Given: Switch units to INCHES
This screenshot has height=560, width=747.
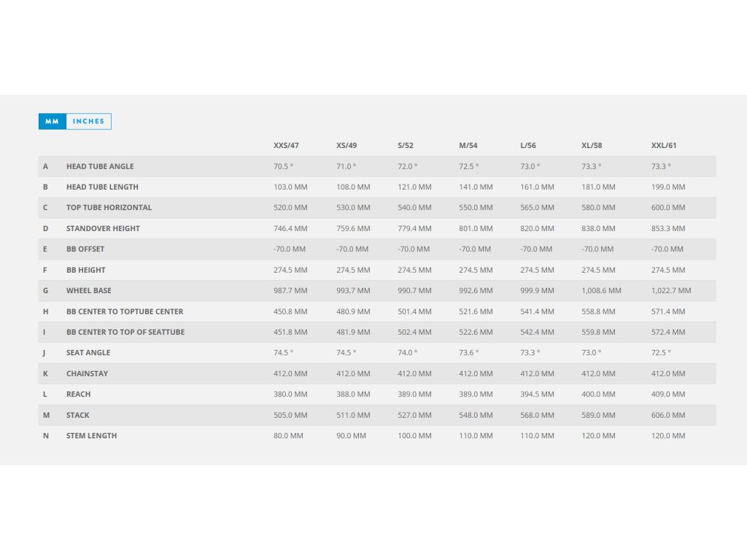Looking at the screenshot, I should click(x=88, y=122).
